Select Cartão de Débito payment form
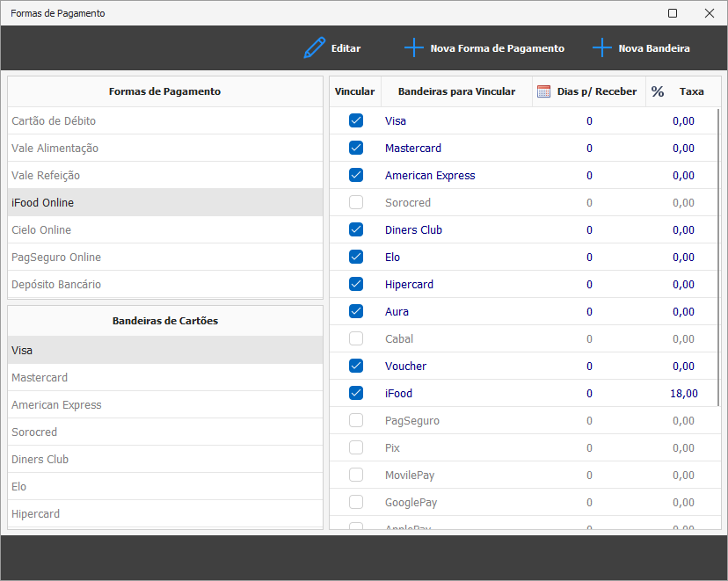Image resolution: width=728 pixels, height=581 pixels. click(54, 121)
